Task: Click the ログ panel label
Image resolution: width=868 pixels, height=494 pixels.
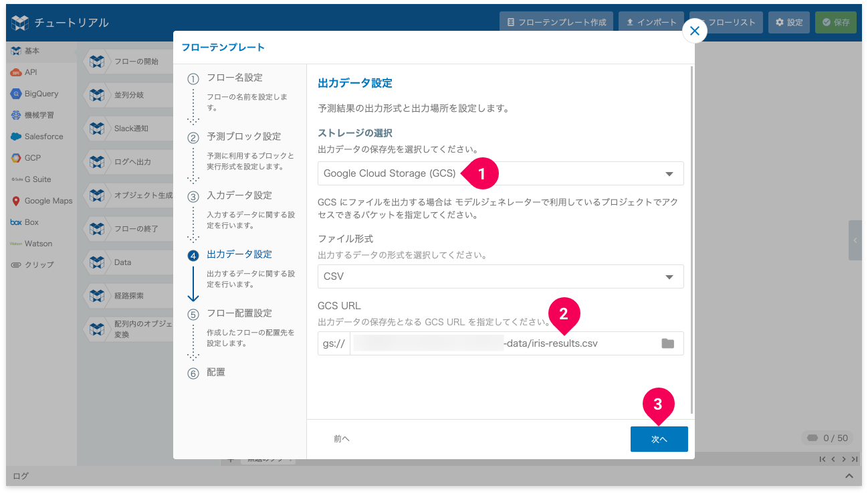Action: pos(21,476)
